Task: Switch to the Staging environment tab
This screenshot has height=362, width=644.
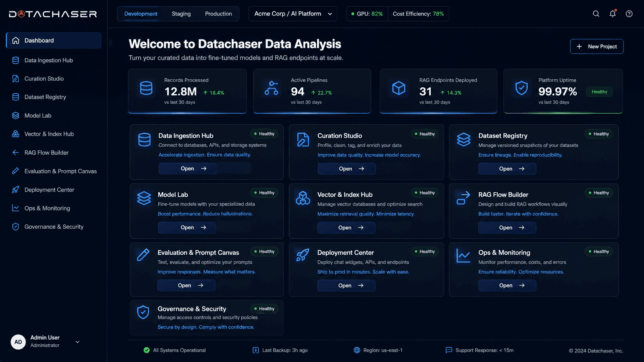Action: (x=181, y=14)
